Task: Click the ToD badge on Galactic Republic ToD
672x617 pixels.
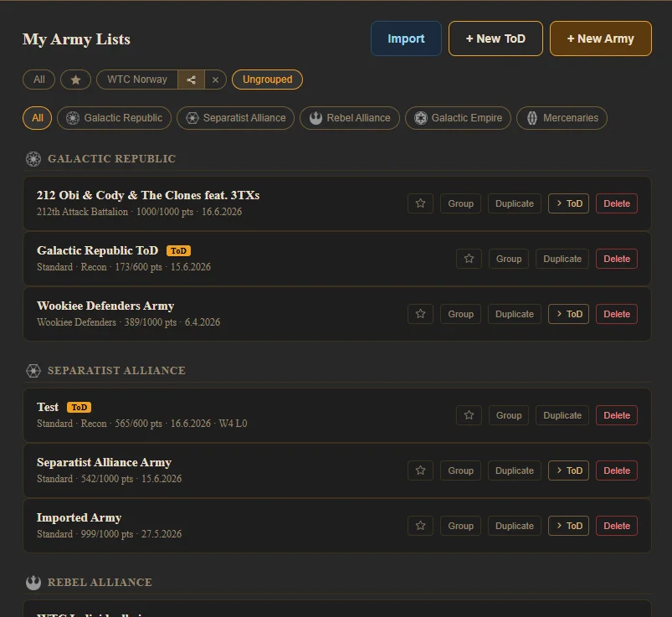Action: click(x=178, y=251)
